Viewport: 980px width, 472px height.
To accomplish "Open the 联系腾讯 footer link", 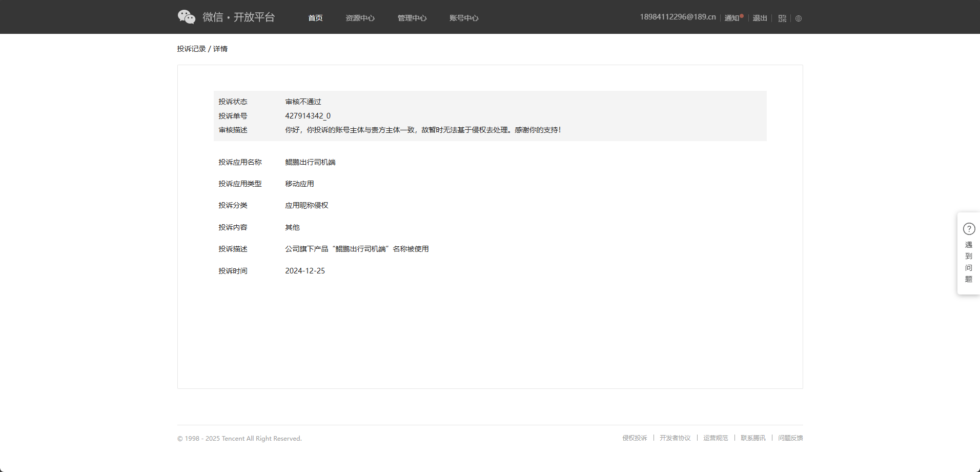I will (x=753, y=438).
